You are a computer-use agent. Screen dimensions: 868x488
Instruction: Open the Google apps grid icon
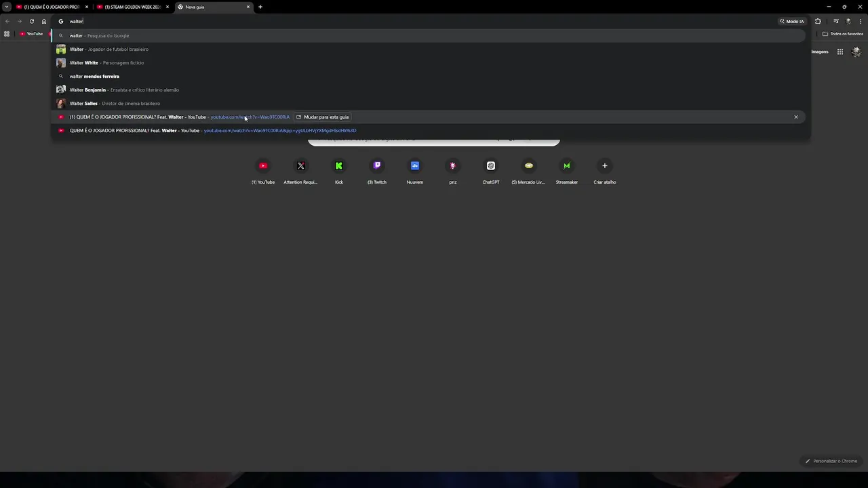[840, 52]
